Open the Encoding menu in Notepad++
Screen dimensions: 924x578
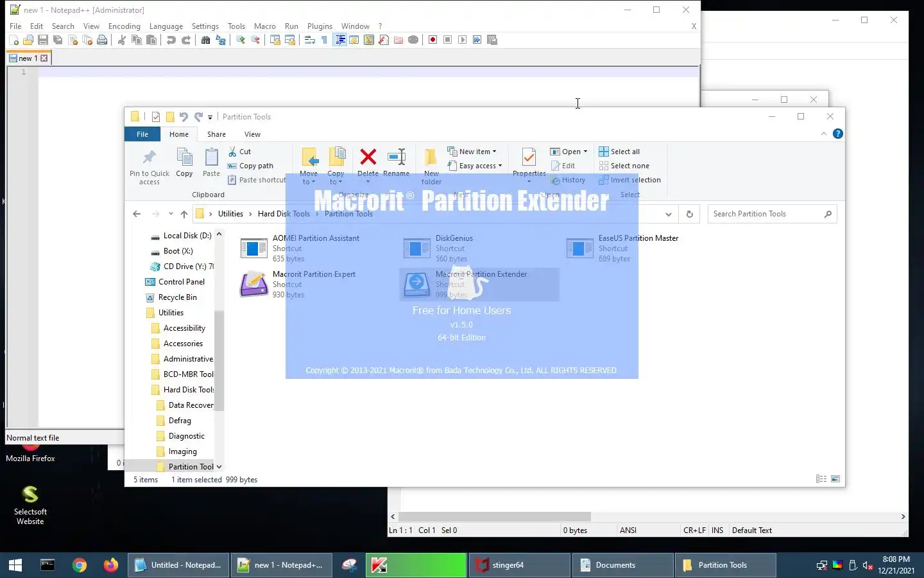coord(124,26)
